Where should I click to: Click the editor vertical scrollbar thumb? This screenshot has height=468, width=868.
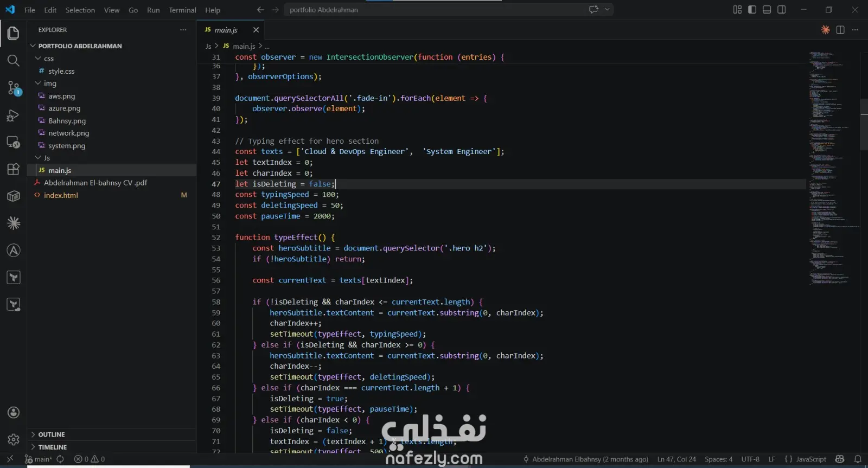pyautogui.click(x=864, y=125)
